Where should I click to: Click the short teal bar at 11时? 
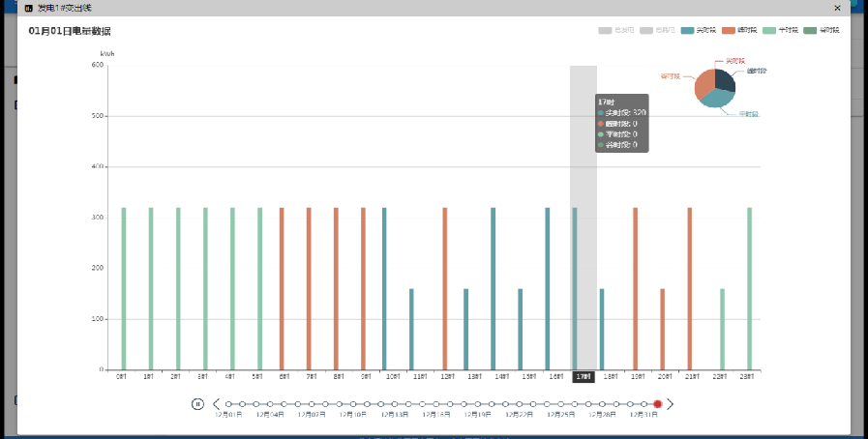411,330
